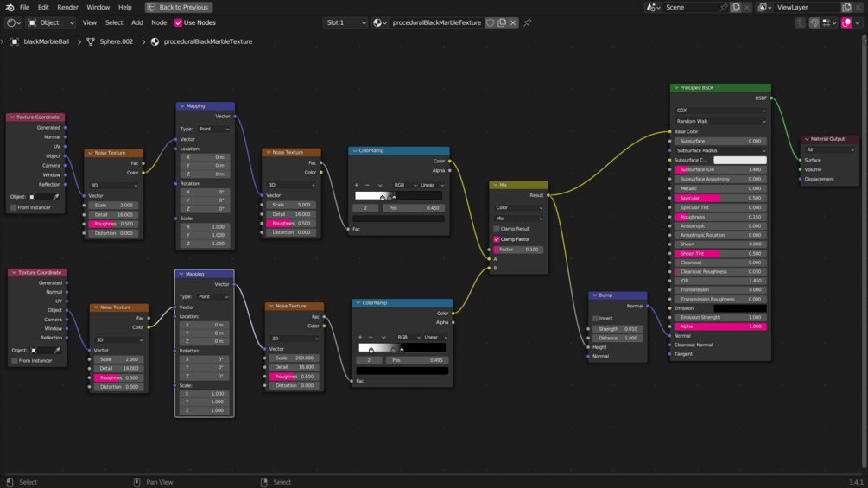Screen dimensions: 868x488
Task: Open the Slot 1 dropdown
Action: point(346,22)
